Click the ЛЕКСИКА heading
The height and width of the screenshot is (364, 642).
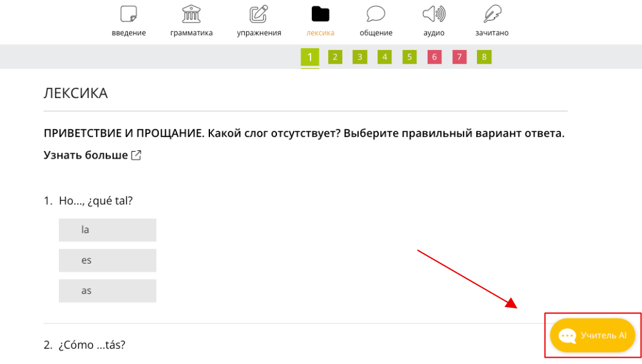(76, 94)
